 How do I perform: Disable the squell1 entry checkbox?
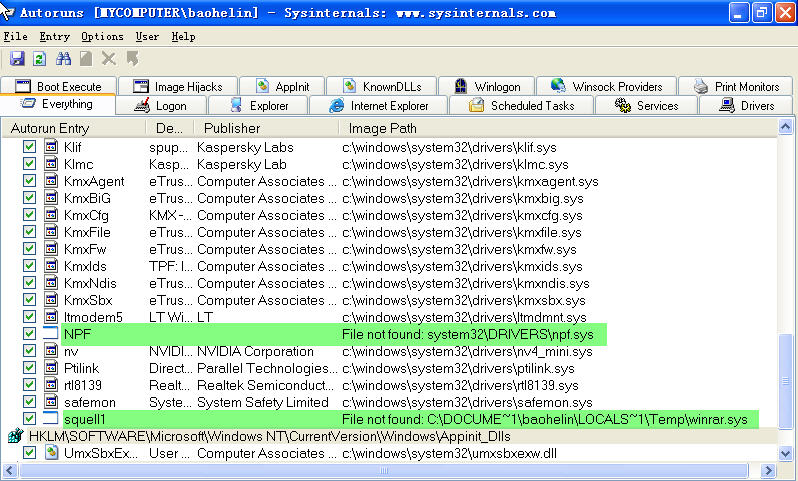tap(30, 418)
